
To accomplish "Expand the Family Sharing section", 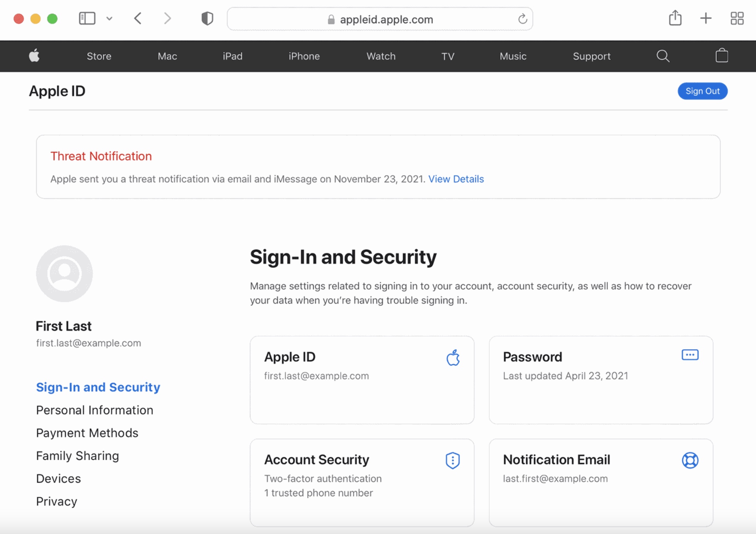I will (77, 456).
